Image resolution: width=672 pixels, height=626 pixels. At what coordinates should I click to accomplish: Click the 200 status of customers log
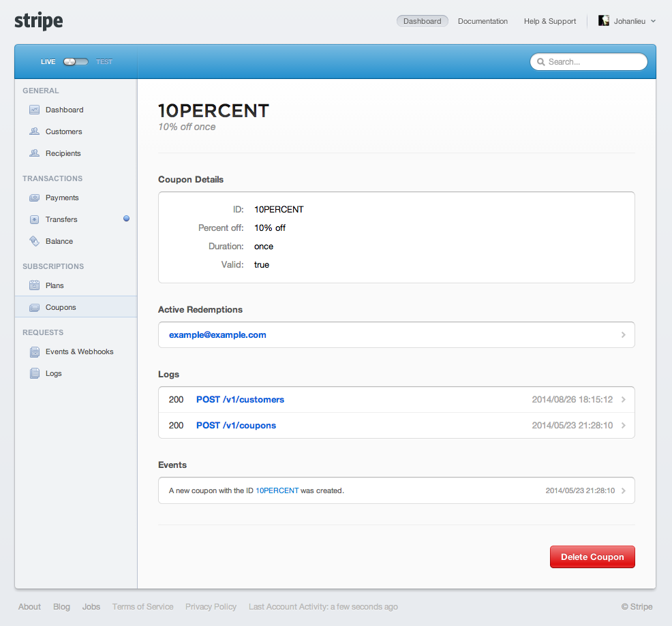(x=176, y=399)
